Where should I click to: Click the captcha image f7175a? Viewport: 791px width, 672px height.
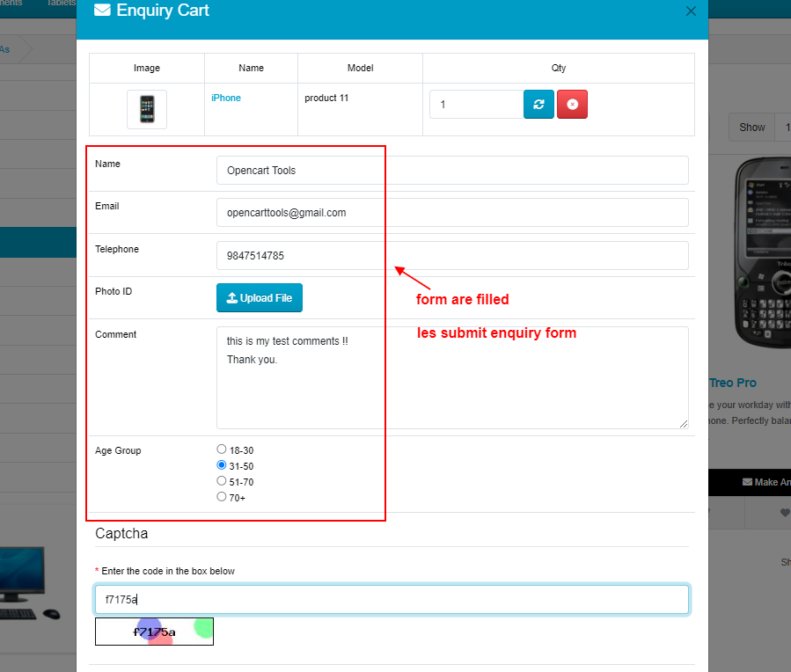point(154,632)
